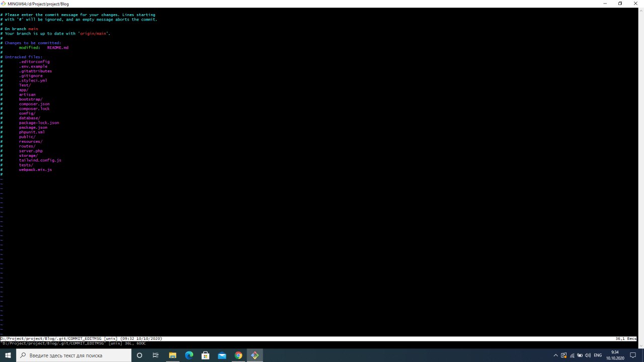
Task: Open Microsoft Store from the taskbar
Action: [205, 355]
